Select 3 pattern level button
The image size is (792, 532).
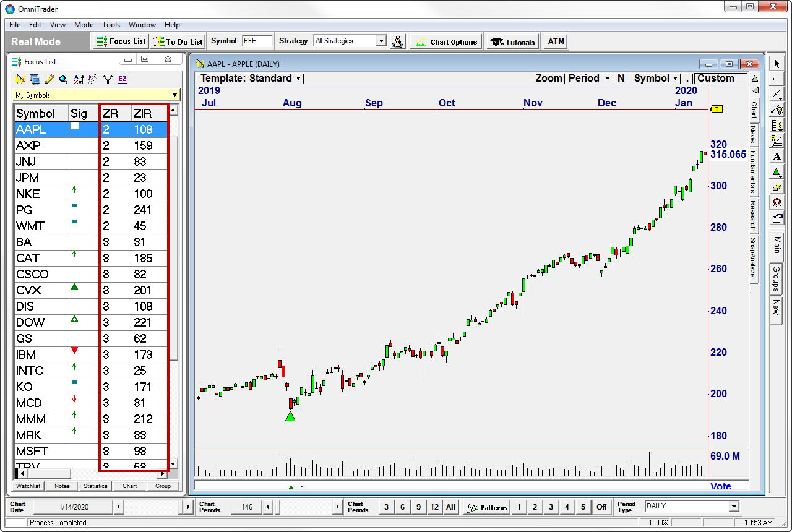pyautogui.click(x=551, y=507)
